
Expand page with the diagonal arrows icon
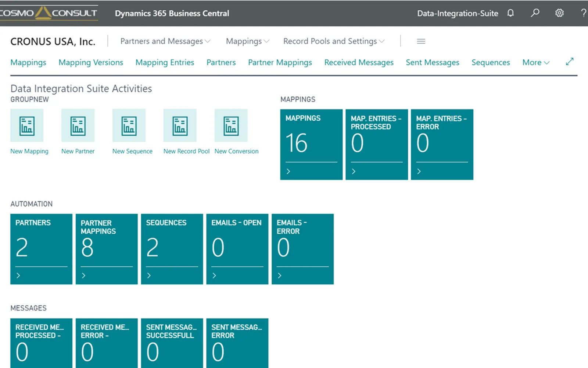click(570, 62)
